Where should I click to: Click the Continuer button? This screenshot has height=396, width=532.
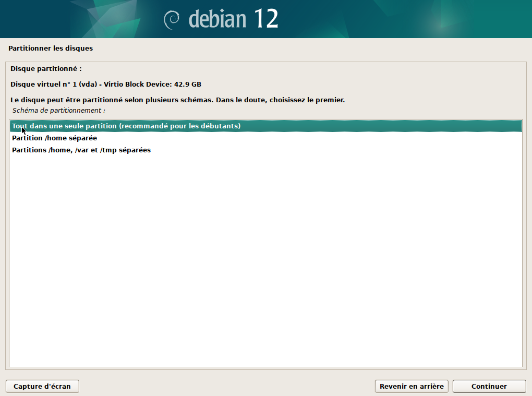point(489,386)
